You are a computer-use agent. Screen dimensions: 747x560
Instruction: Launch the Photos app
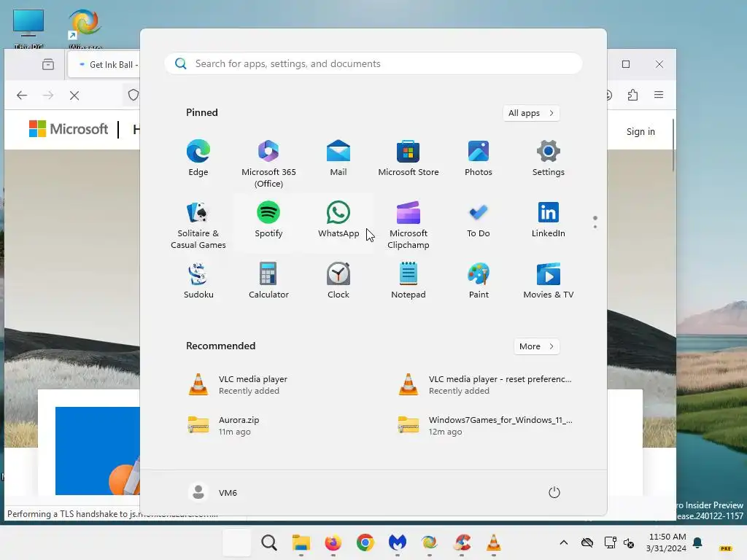(479, 158)
